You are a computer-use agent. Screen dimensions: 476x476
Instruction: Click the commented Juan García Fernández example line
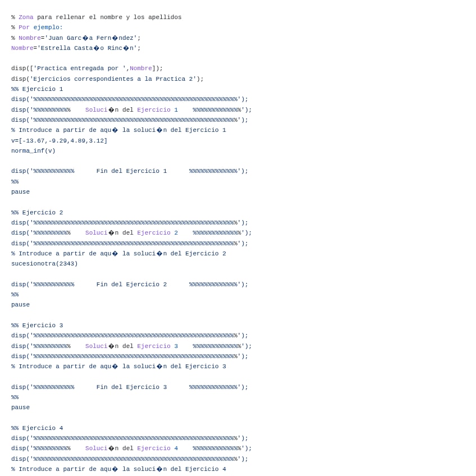(x=76, y=38)
